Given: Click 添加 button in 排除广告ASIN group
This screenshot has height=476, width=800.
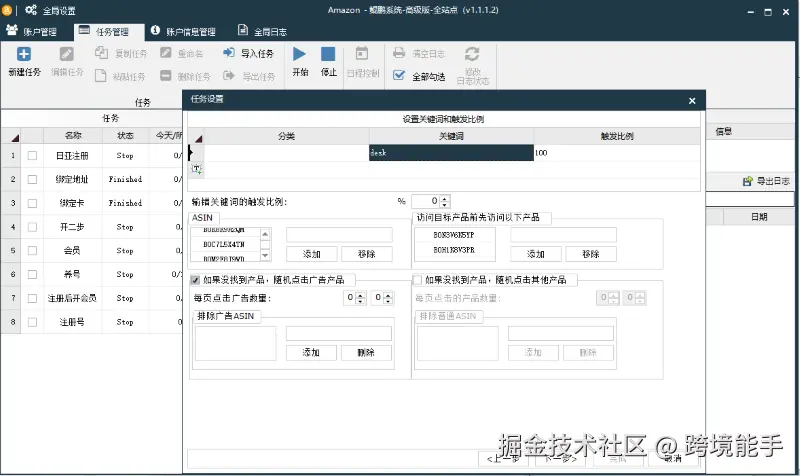Looking at the screenshot, I should [x=311, y=353].
